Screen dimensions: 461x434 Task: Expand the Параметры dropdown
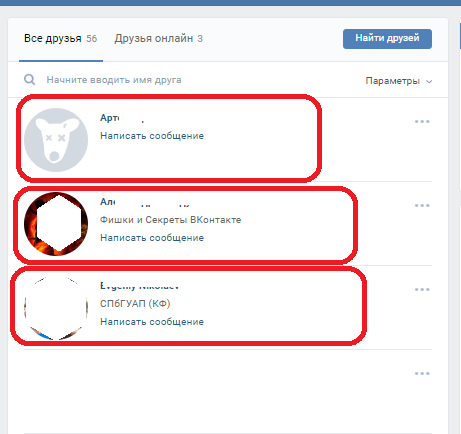coord(399,81)
